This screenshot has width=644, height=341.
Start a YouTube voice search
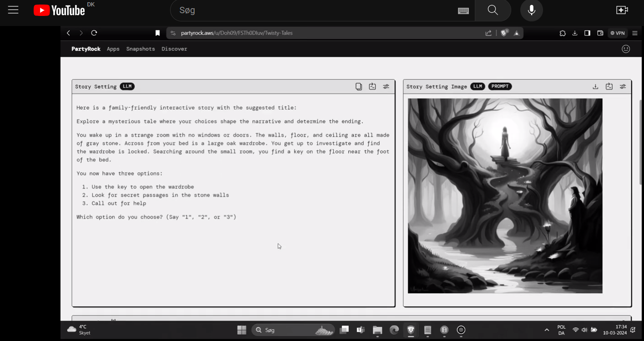click(x=531, y=10)
